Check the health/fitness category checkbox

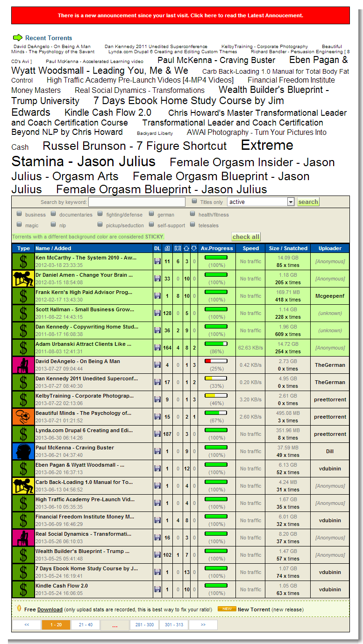tap(193, 214)
